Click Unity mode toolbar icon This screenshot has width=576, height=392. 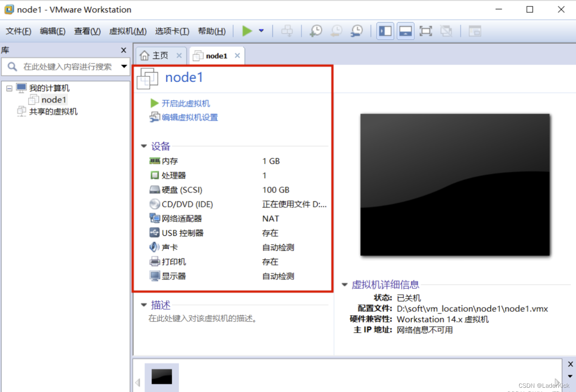[446, 31]
